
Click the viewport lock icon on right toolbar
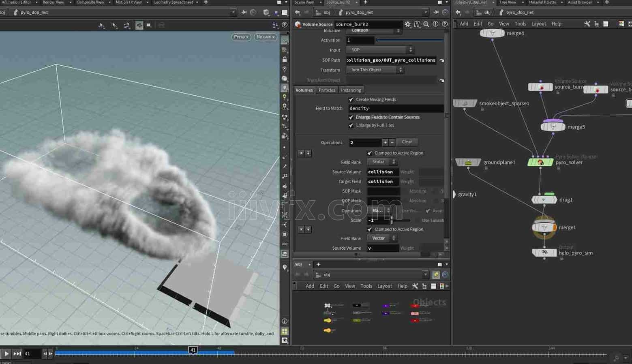click(x=285, y=59)
